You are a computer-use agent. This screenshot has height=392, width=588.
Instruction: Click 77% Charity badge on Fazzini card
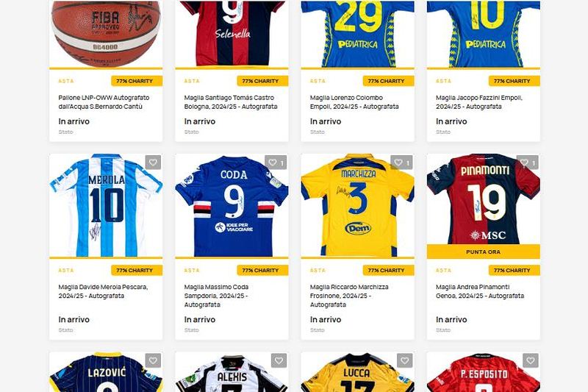click(x=514, y=81)
